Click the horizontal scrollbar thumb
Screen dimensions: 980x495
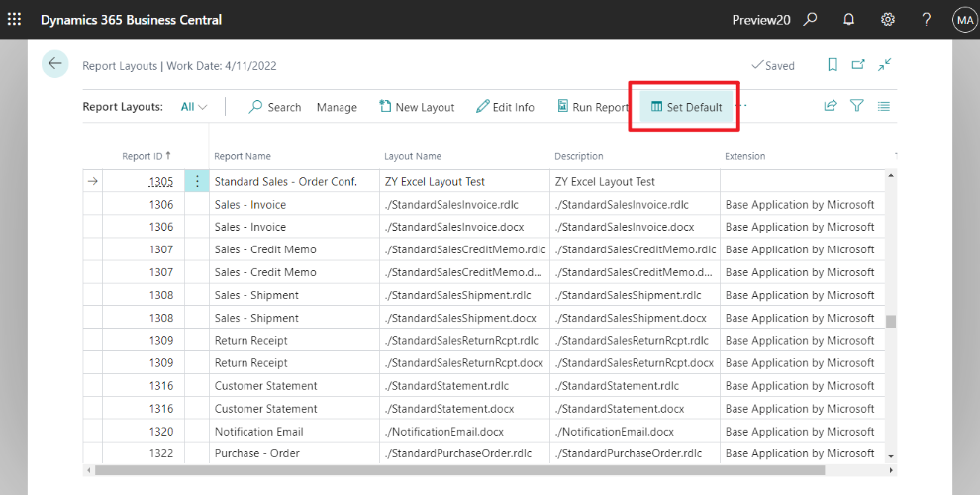459,470
